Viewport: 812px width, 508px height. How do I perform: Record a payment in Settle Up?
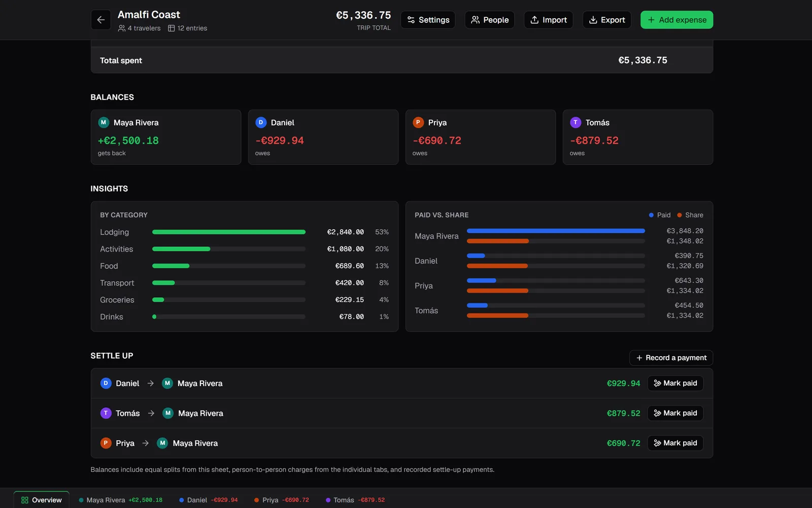pyautogui.click(x=671, y=358)
